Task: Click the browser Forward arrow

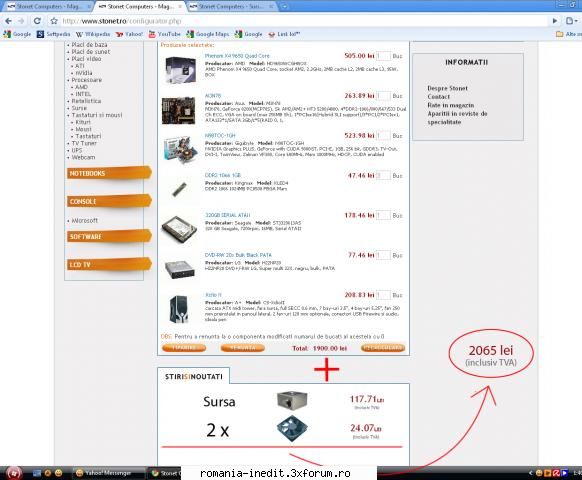Action: [21, 21]
